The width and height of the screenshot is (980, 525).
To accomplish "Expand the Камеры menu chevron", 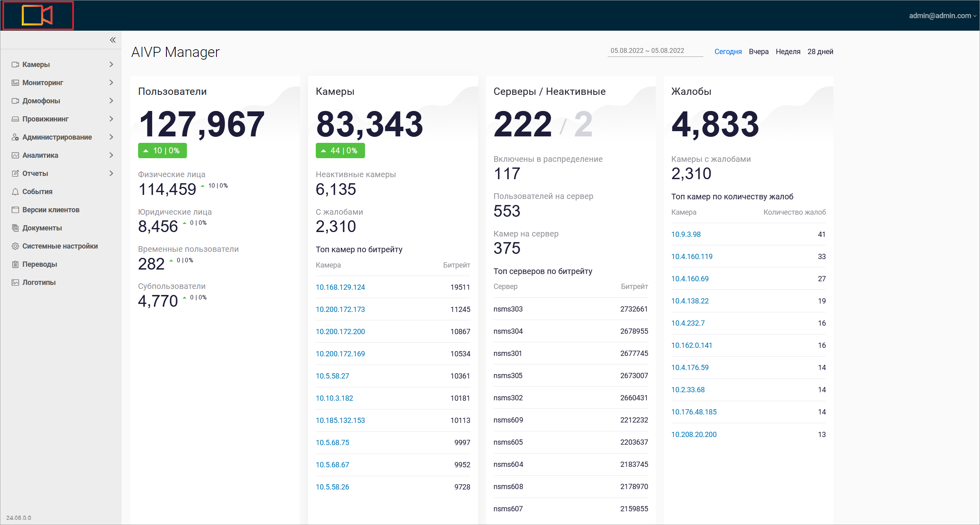I will (x=111, y=65).
